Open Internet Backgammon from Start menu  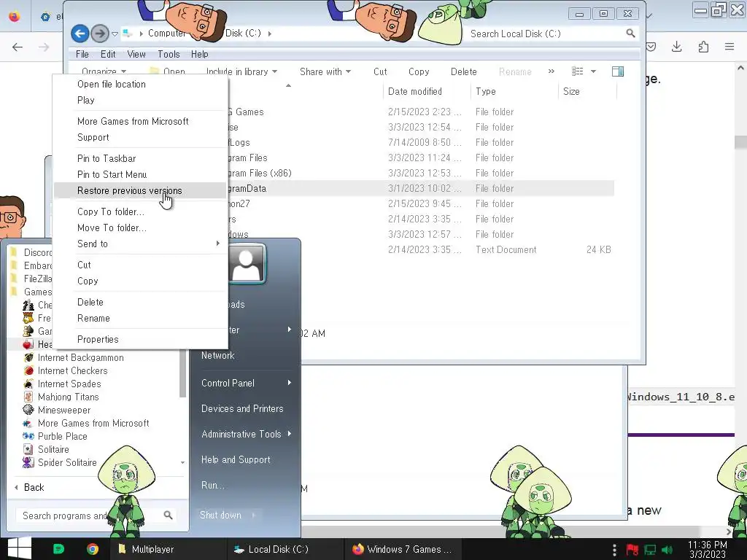[x=80, y=357]
